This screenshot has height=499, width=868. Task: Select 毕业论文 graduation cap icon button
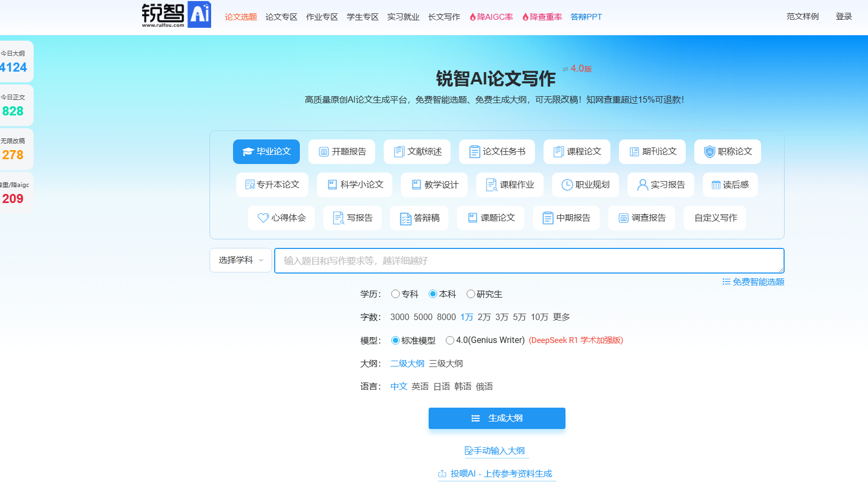coord(266,152)
